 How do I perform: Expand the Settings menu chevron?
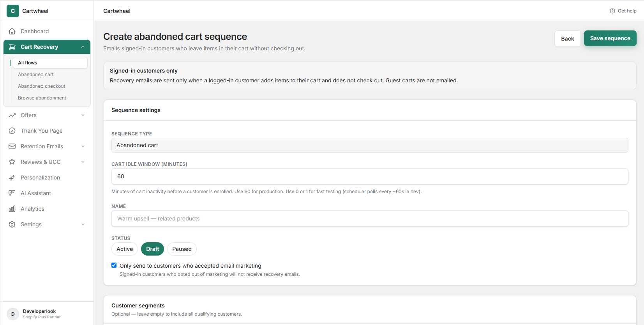83,224
